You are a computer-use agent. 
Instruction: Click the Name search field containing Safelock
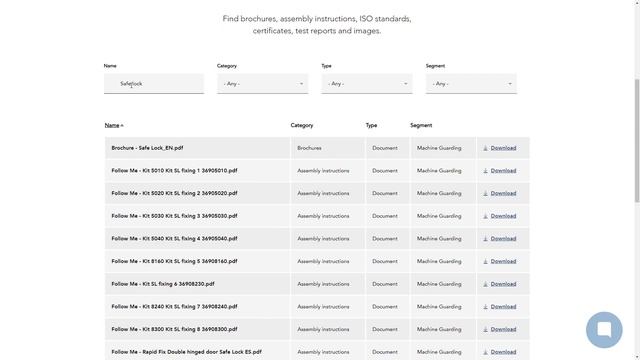click(154, 84)
